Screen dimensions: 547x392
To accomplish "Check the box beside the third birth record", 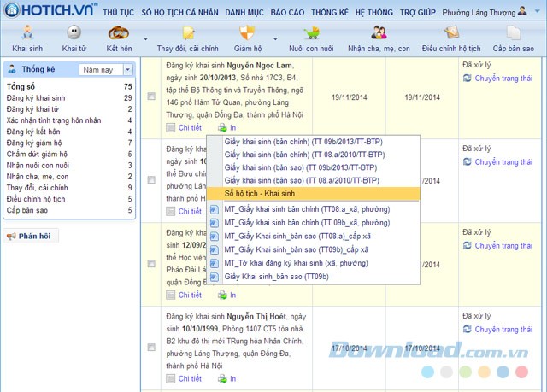I will (151, 264).
